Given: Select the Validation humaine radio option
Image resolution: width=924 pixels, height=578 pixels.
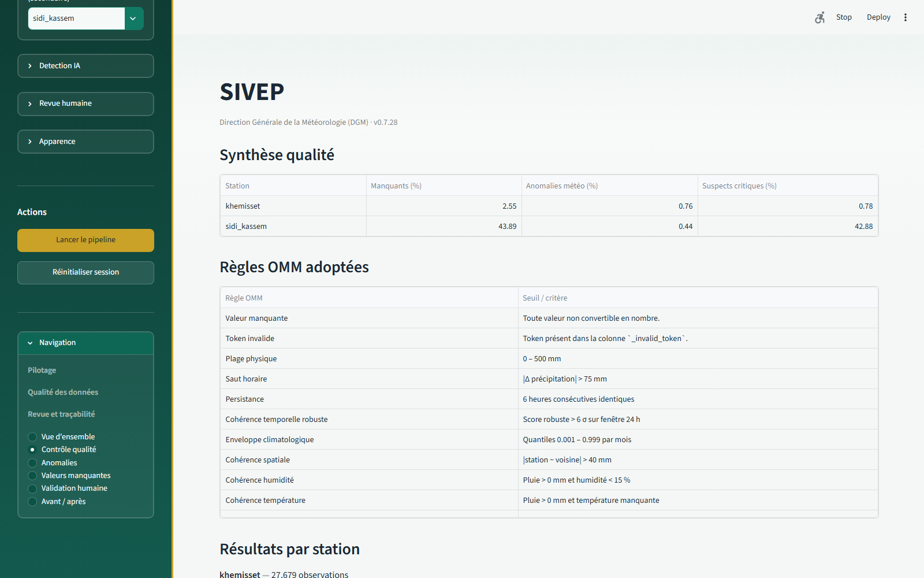Looking at the screenshot, I should (68, 488).
